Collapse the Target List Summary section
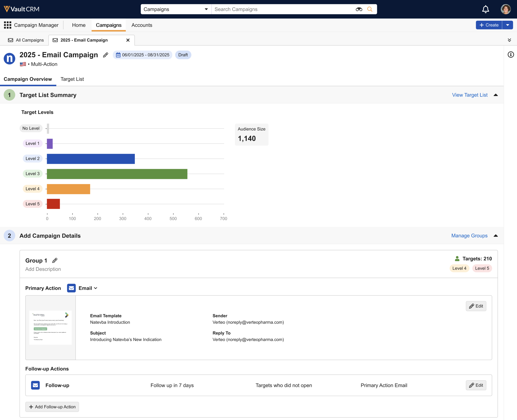Image resolution: width=517 pixels, height=420 pixels. [x=496, y=95]
